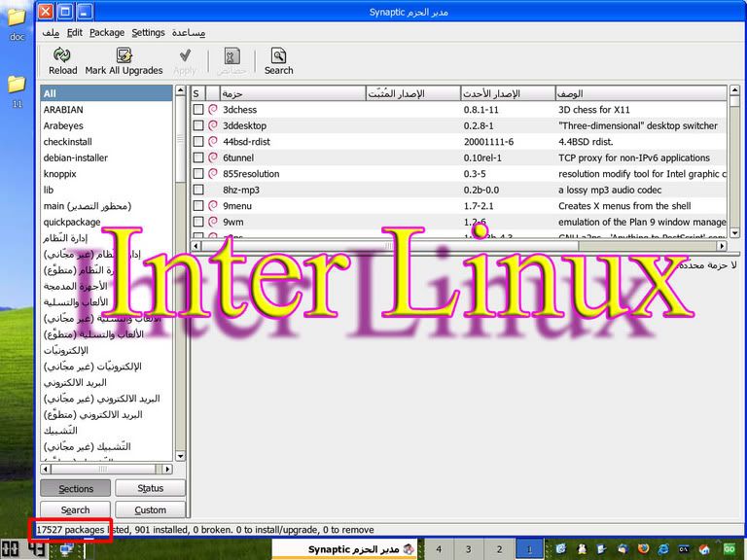
Task: Select the knoppix section
Action: [x=106, y=174]
